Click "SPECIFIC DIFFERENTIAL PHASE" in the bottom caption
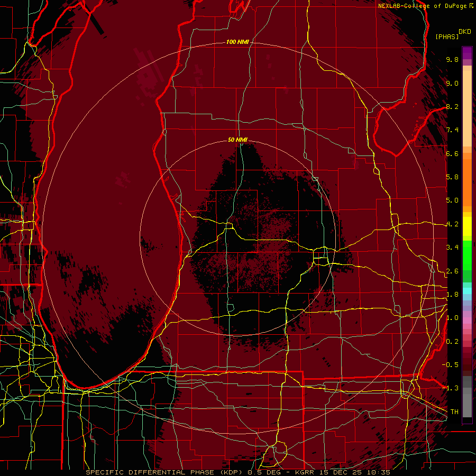The height and width of the screenshot is (476, 476). 150,472
